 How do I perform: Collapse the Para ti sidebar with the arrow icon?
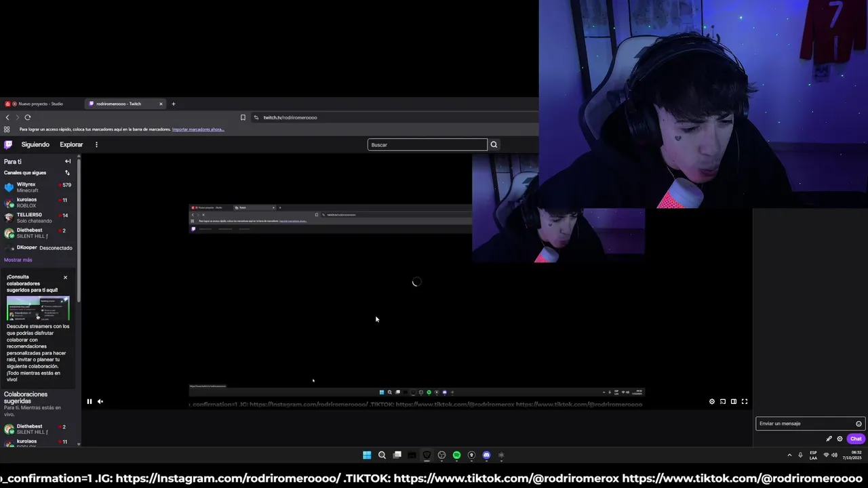click(x=68, y=161)
